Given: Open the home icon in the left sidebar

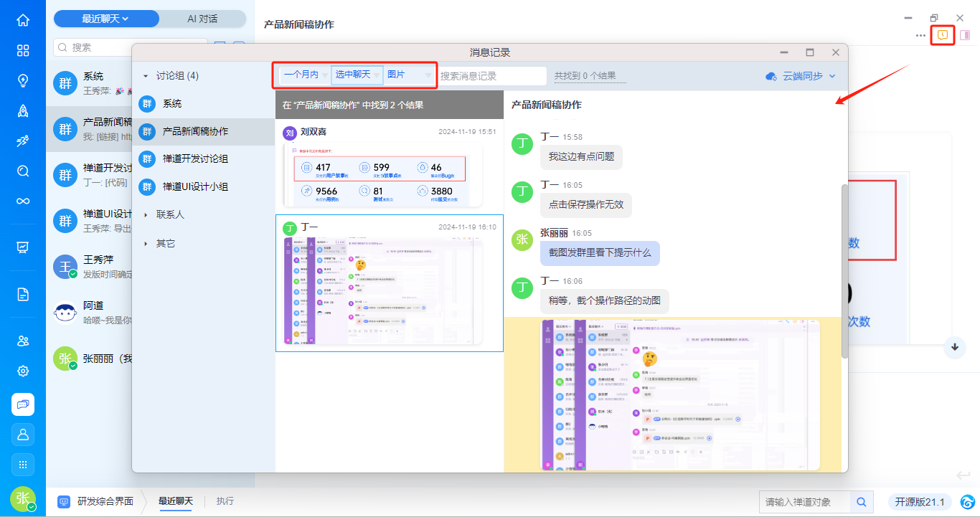Looking at the screenshot, I should click(x=23, y=20).
